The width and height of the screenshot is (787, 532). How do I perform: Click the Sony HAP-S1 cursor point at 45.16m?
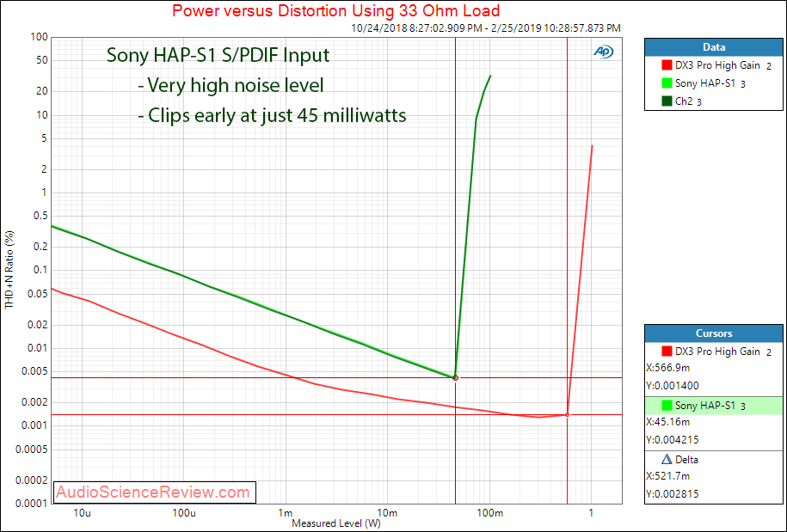(x=455, y=377)
